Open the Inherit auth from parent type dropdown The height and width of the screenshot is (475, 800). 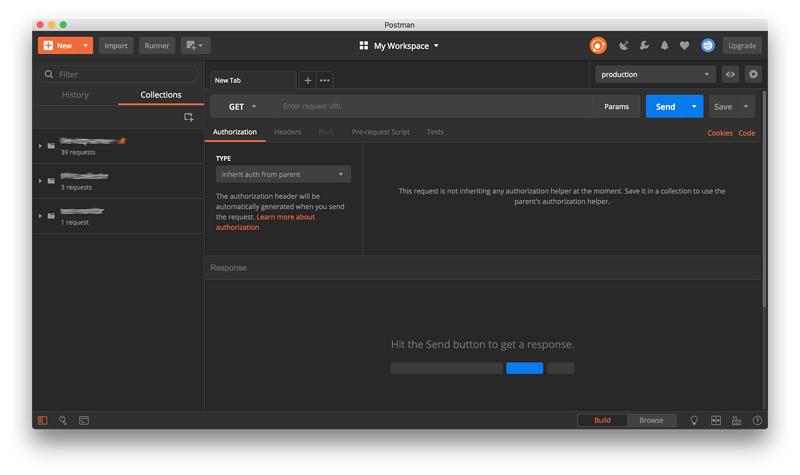pyautogui.click(x=283, y=174)
